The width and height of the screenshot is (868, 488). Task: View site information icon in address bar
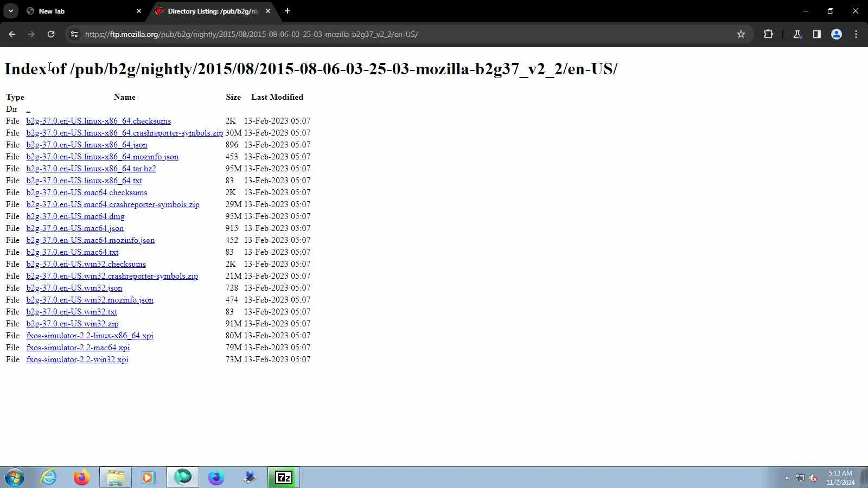pos(74,34)
